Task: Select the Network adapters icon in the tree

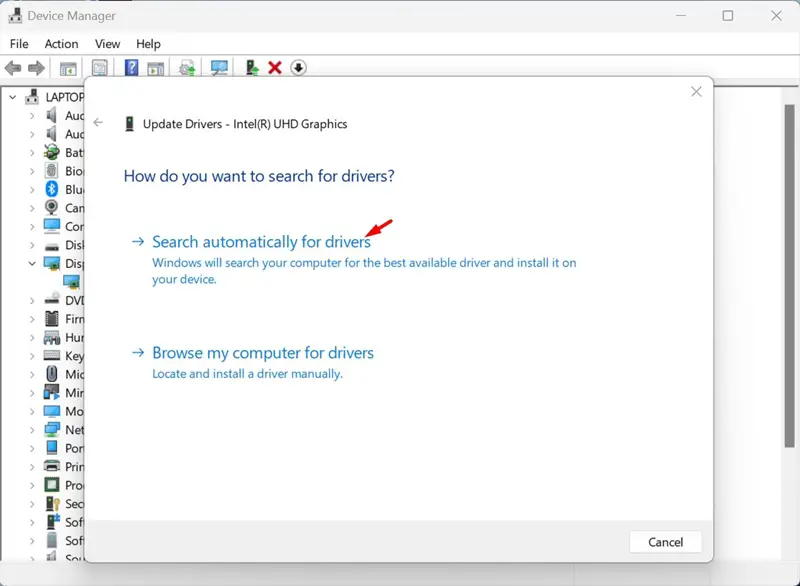Action: pos(52,429)
